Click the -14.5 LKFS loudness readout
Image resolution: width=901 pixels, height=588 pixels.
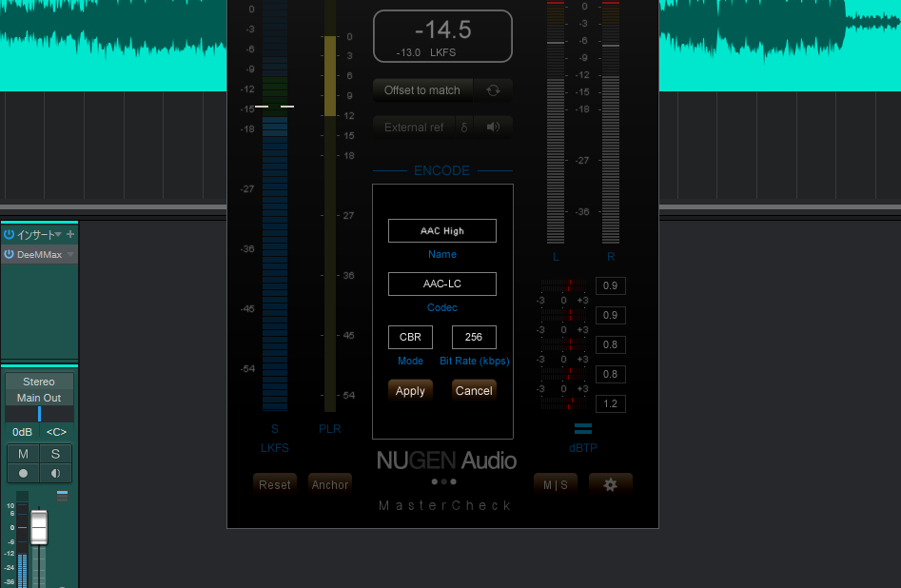coord(443,29)
